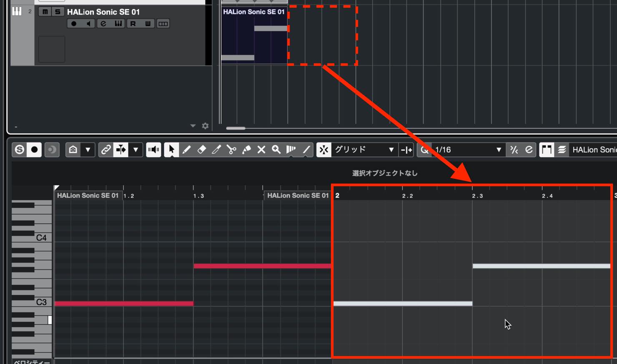Toggle Read automation R on track
The width and height of the screenshot is (617, 364).
(x=133, y=24)
